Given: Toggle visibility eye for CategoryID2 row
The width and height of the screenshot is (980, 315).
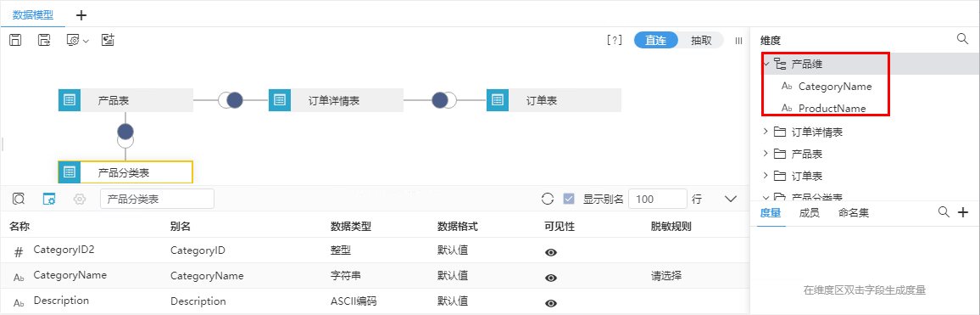Looking at the screenshot, I should coord(551,252).
